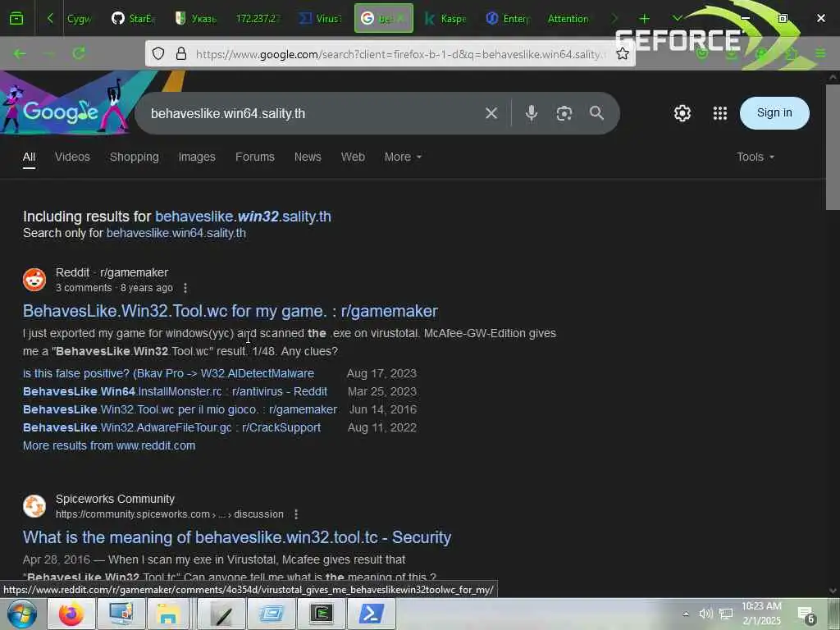This screenshot has width=840, height=630.
Task: View site security via the padlock icon
Action: [181, 53]
